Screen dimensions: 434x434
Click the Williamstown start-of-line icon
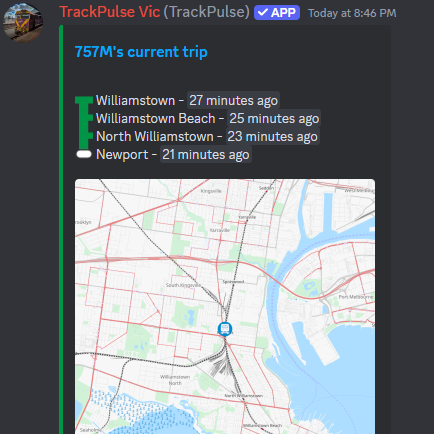click(84, 101)
